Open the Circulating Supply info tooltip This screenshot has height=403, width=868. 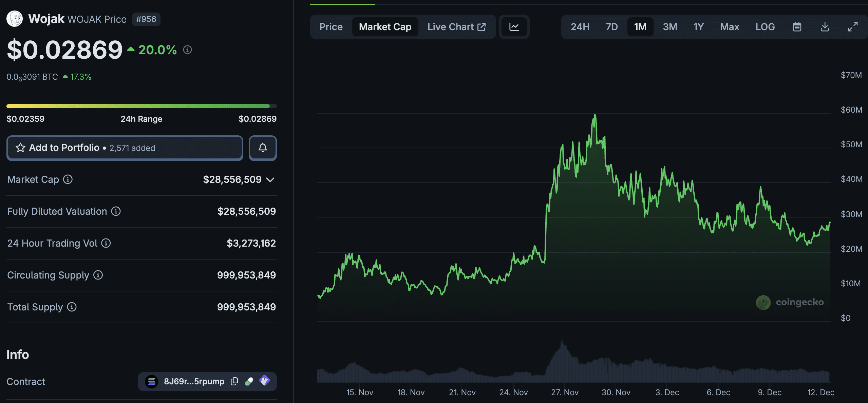point(98,275)
